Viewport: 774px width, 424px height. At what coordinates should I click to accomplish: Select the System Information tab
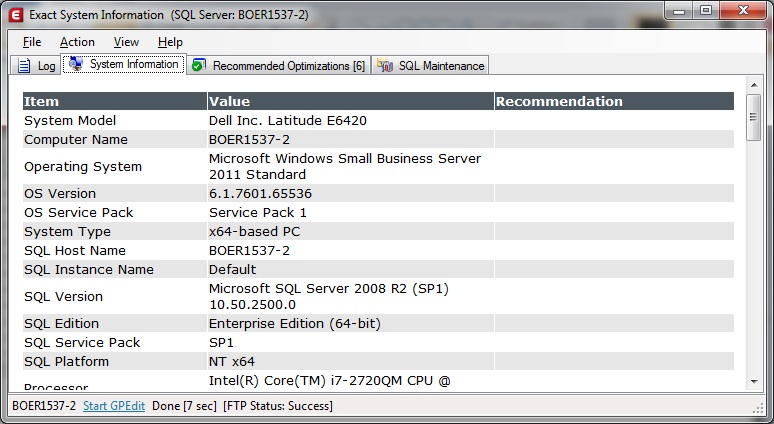point(123,64)
